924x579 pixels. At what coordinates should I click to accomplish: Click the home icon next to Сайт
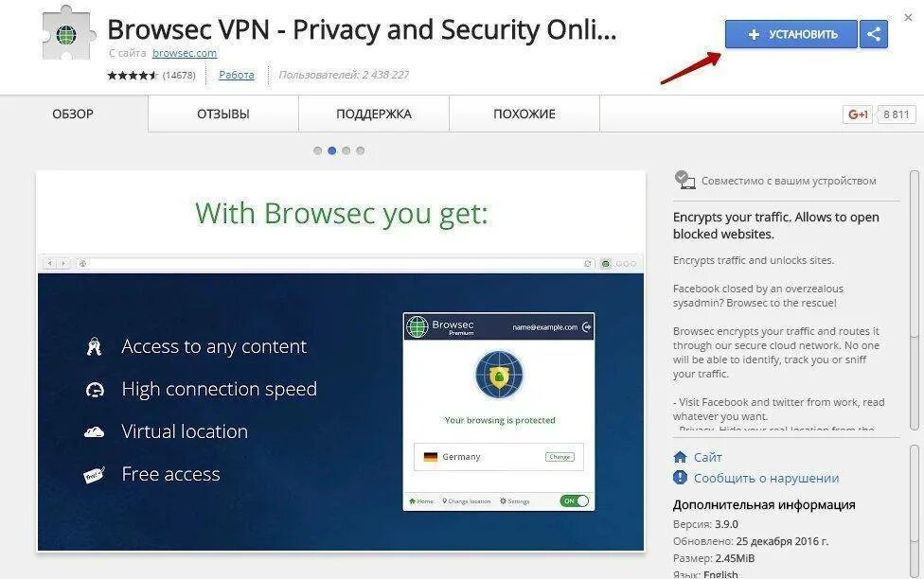[680, 457]
